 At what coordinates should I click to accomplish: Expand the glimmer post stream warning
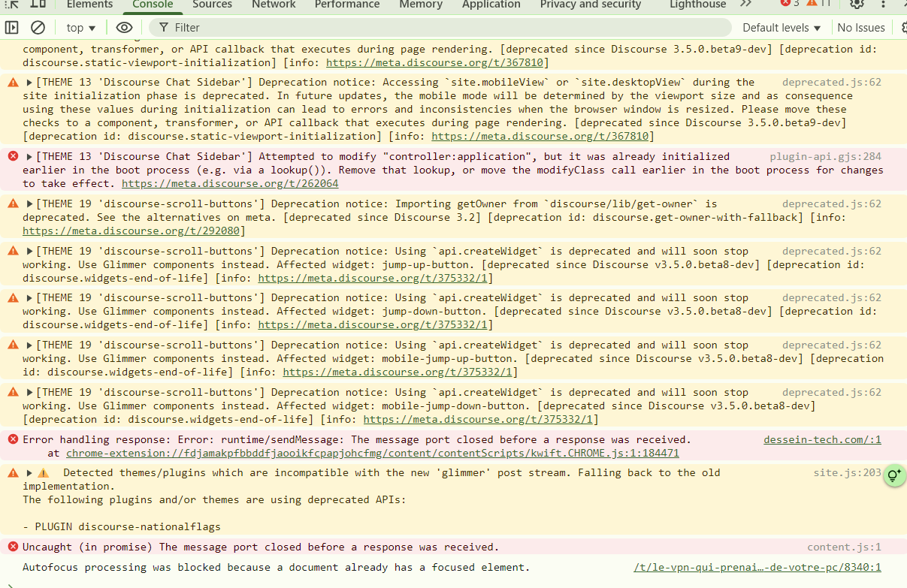[x=30, y=473]
